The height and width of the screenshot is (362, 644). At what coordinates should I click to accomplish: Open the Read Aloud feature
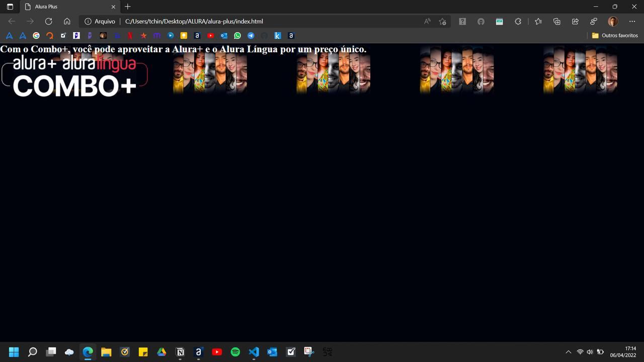point(427,21)
